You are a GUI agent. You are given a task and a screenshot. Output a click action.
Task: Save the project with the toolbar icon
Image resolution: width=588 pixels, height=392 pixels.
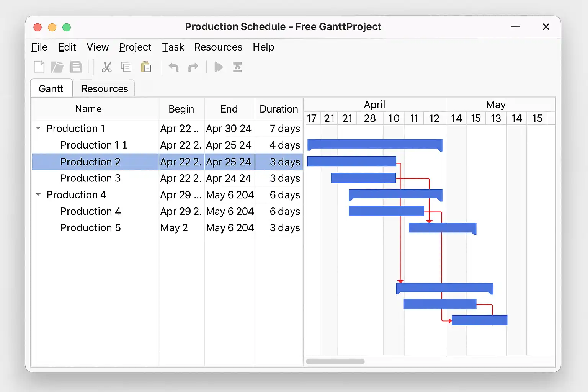pyautogui.click(x=76, y=67)
